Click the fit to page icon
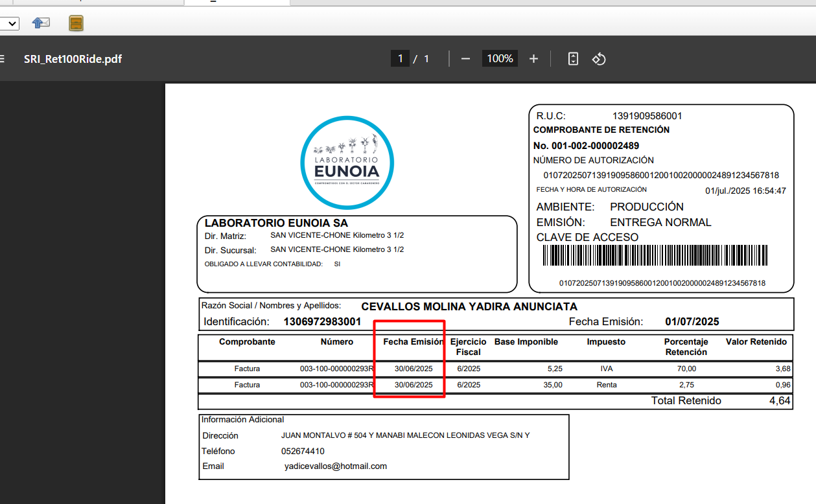The width and height of the screenshot is (816, 504). pos(573,59)
